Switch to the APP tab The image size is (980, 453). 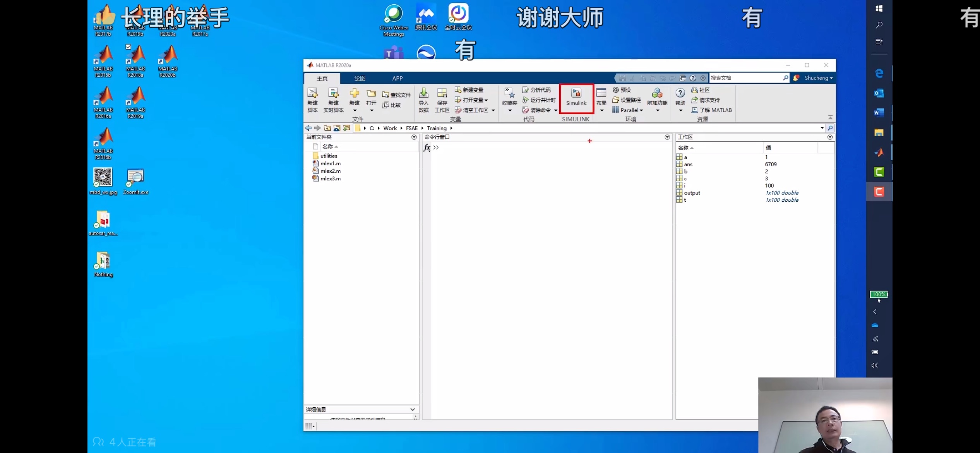[x=397, y=78]
